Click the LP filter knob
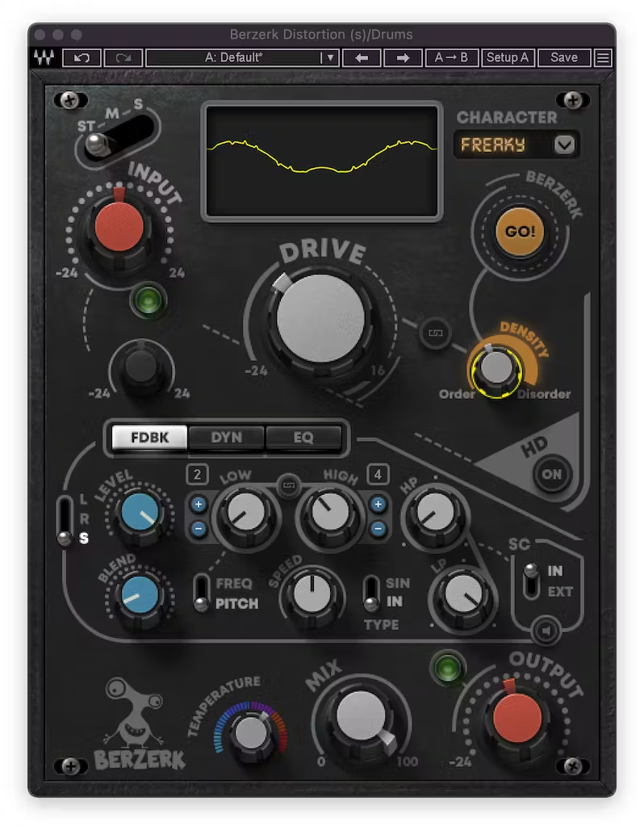Image resolution: width=644 pixels, height=830 pixels. tap(463, 594)
